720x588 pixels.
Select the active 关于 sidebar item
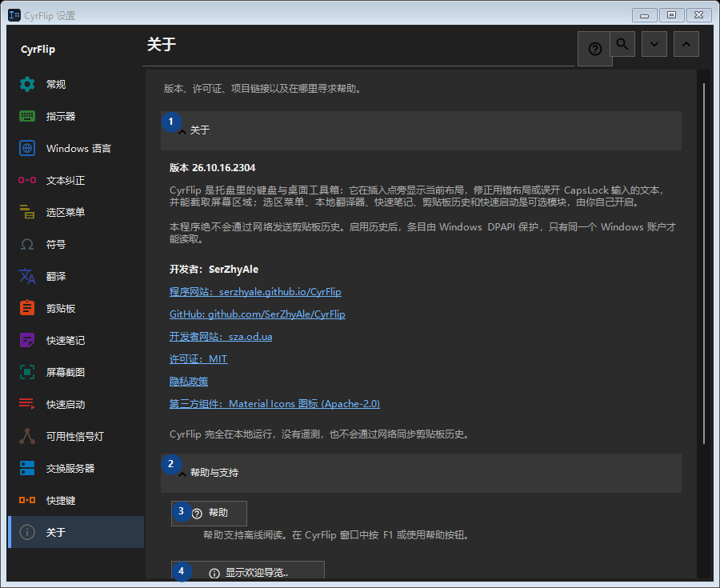(x=76, y=532)
